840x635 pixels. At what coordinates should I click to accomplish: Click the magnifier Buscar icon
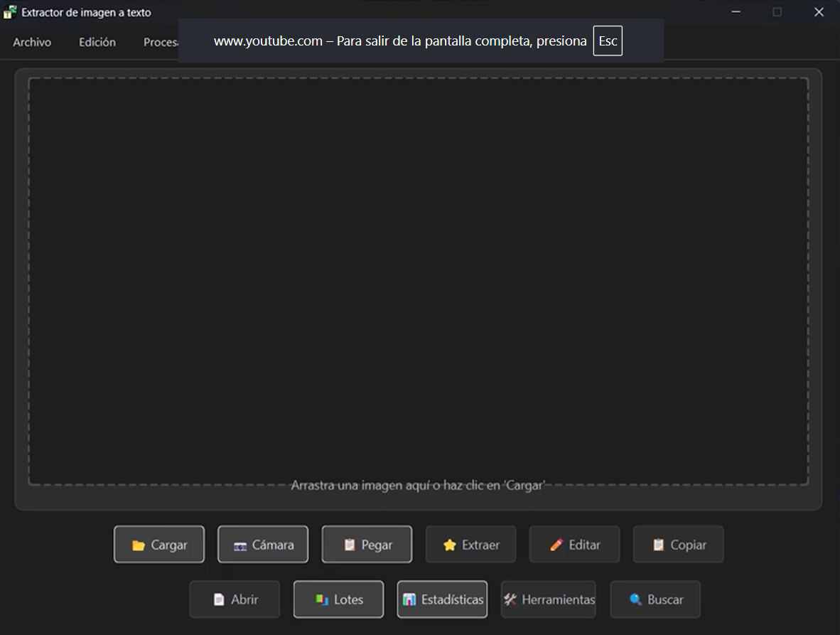636,599
